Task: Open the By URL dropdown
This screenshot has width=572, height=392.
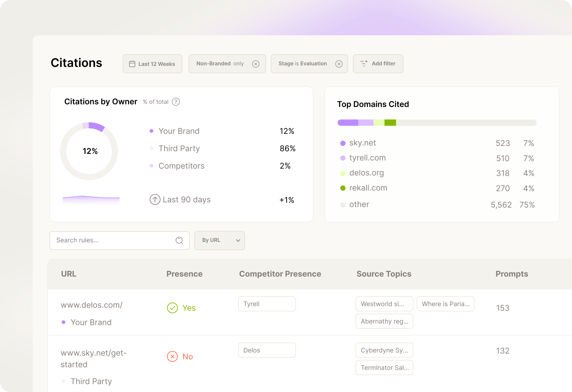Action: (219, 240)
